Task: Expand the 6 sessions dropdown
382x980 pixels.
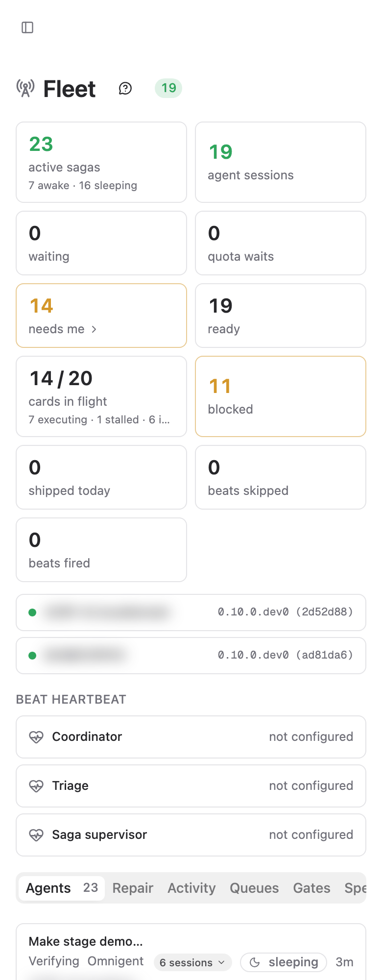Action: click(192, 962)
